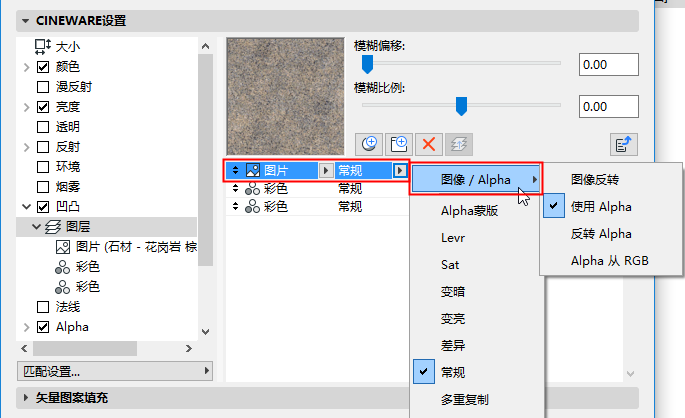Open the 常规 blend mode arrow menu
The height and width of the screenshot is (418, 685).
[x=400, y=170]
